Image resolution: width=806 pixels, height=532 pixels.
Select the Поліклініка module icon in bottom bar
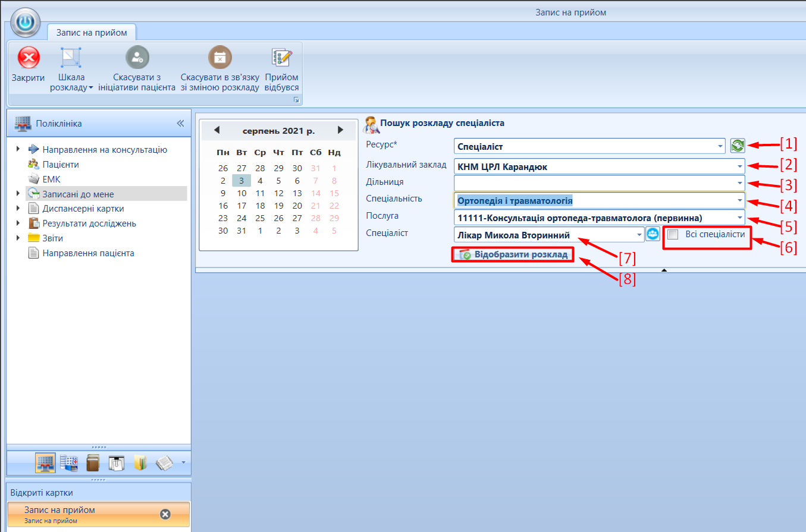(x=46, y=462)
